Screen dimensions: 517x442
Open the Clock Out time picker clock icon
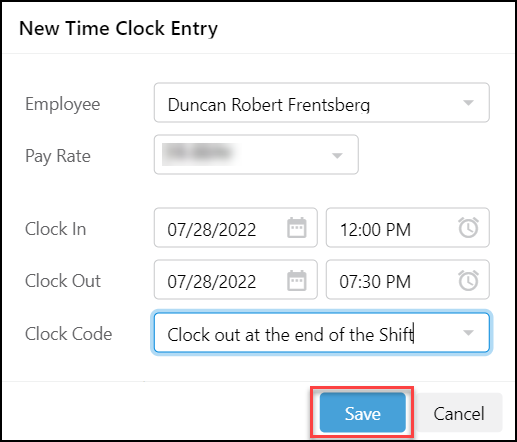[x=468, y=280]
